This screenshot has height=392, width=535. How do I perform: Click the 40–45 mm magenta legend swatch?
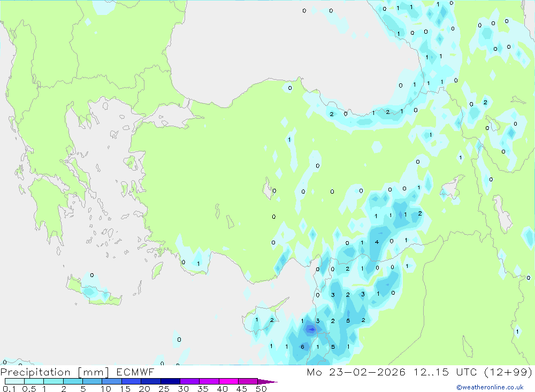click(x=228, y=381)
